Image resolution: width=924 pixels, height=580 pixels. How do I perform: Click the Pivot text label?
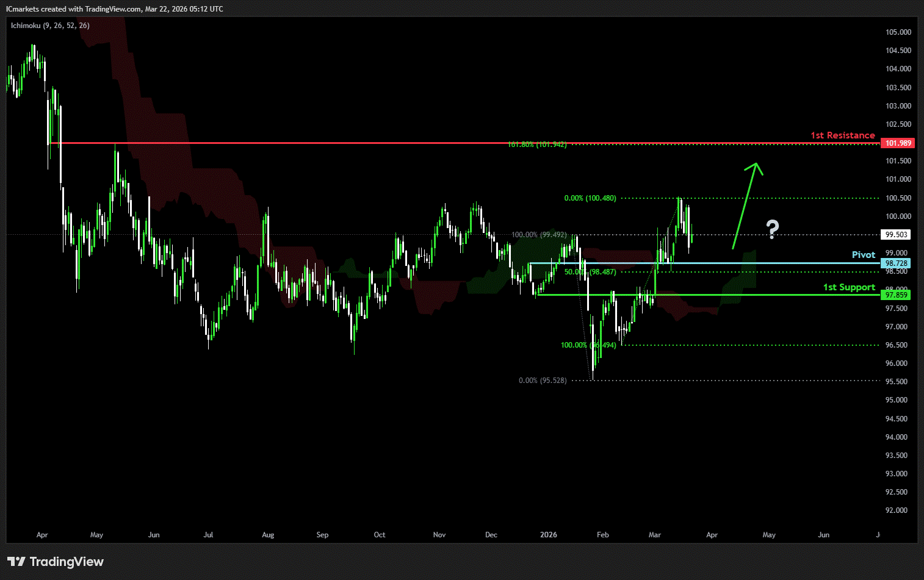(863, 255)
